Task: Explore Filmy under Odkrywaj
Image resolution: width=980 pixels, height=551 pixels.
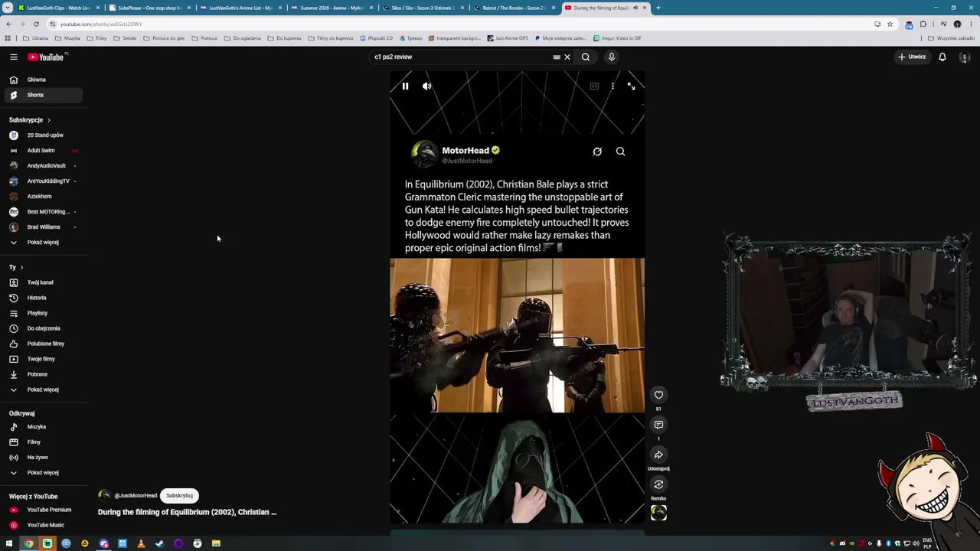Action: pyautogui.click(x=42, y=442)
